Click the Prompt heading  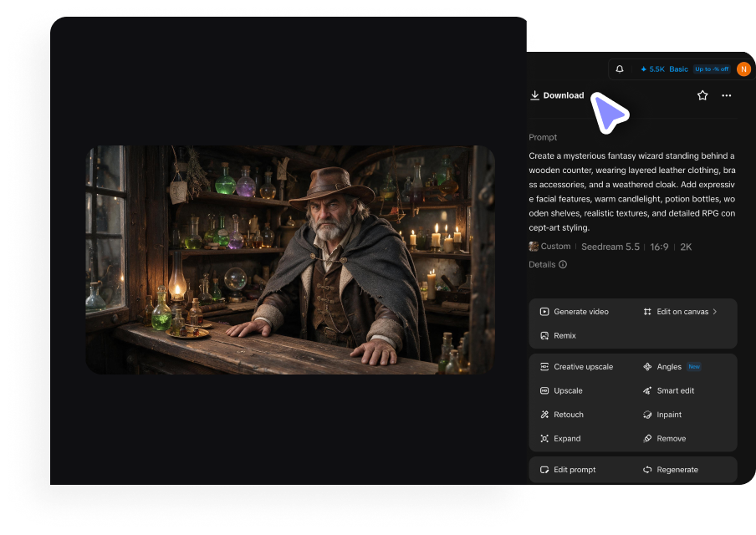click(543, 137)
